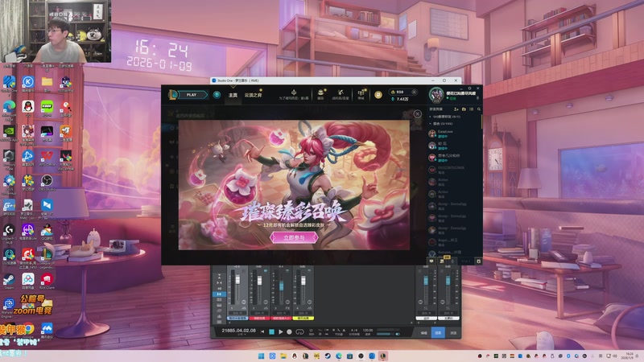Screen dimensions: 644x362
Task: Click the gold round coin icon in header
Action: (x=378, y=95)
